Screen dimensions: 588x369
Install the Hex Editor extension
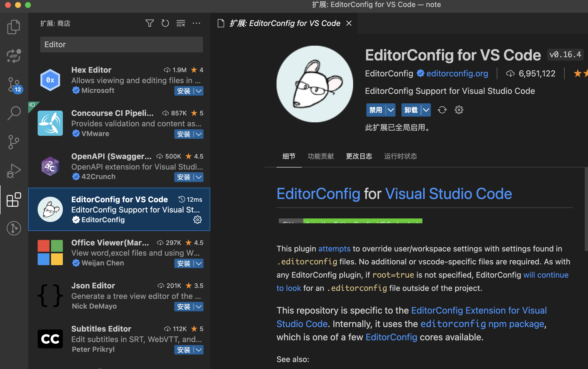184,91
